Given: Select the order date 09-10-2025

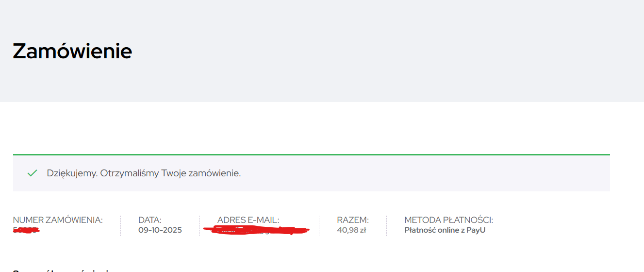Looking at the screenshot, I should click(x=160, y=230).
